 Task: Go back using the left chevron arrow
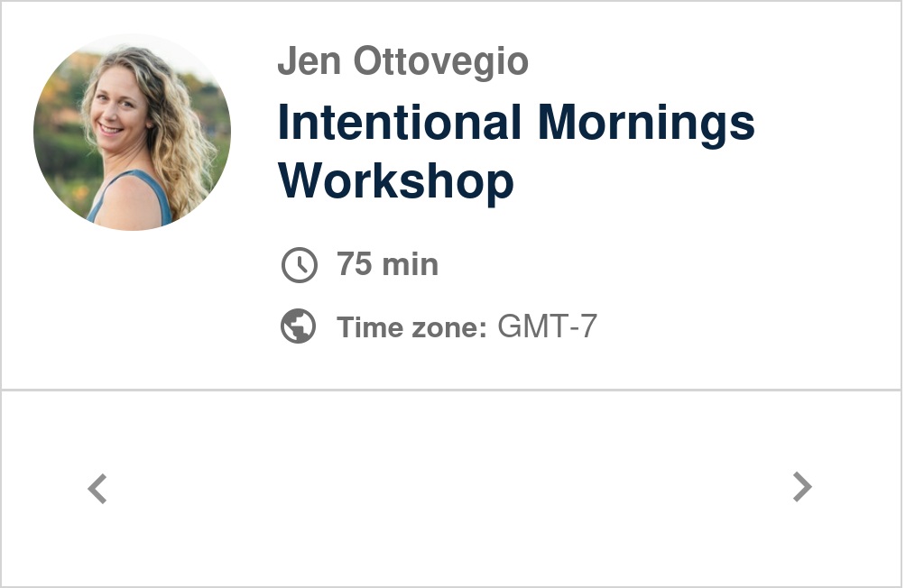(97, 489)
